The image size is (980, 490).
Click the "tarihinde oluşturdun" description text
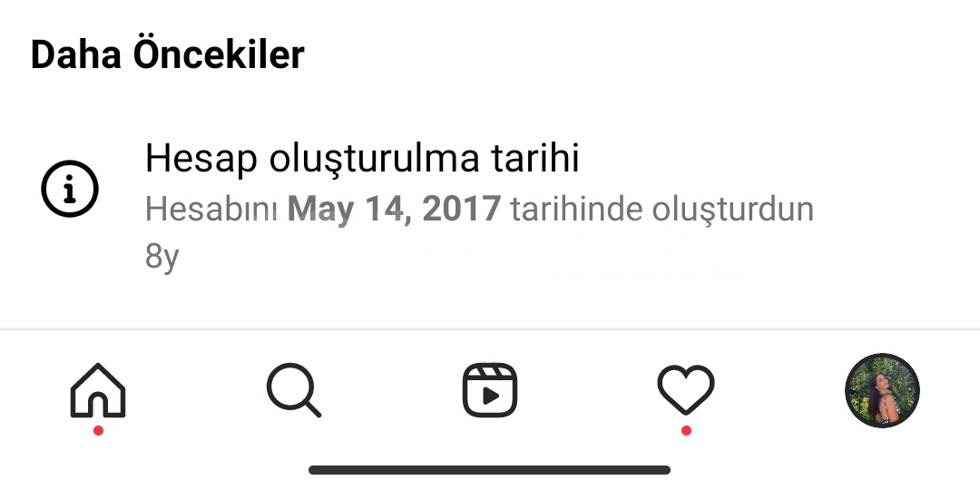click(662, 210)
